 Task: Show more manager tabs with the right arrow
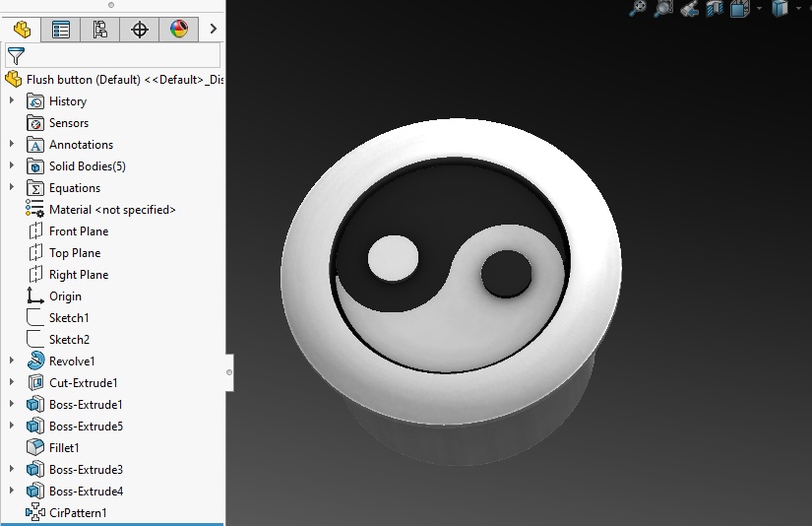[213, 29]
